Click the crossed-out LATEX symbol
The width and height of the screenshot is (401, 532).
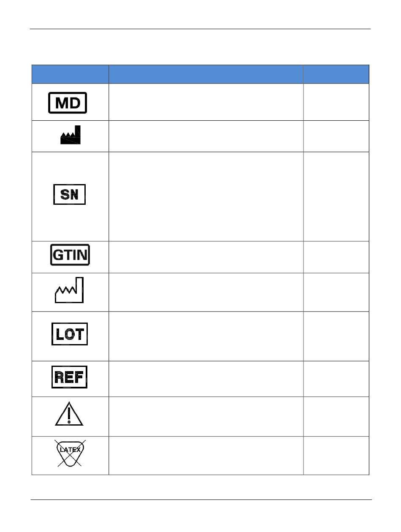(x=69, y=453)
